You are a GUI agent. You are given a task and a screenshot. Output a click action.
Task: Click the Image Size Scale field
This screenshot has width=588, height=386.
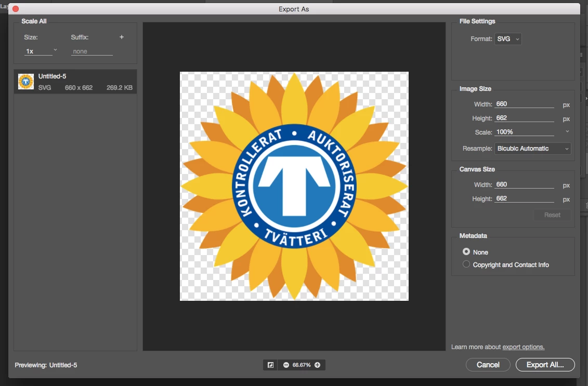[x=524, y=132]
